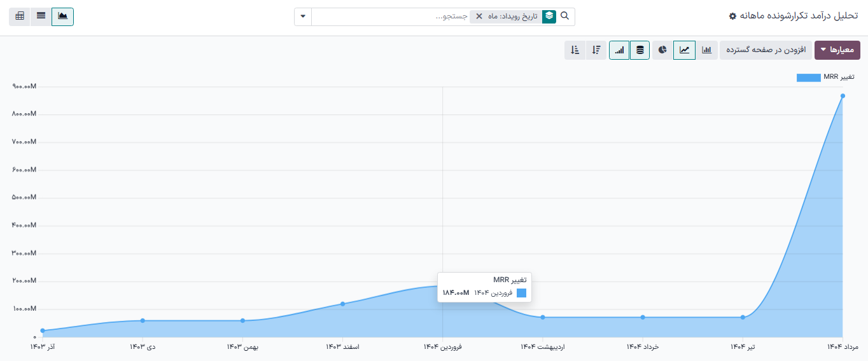This screenshot has height=361, width=868.
Task: Sort data in descending order
Action: pyautogui.click(x=596, y=50)
